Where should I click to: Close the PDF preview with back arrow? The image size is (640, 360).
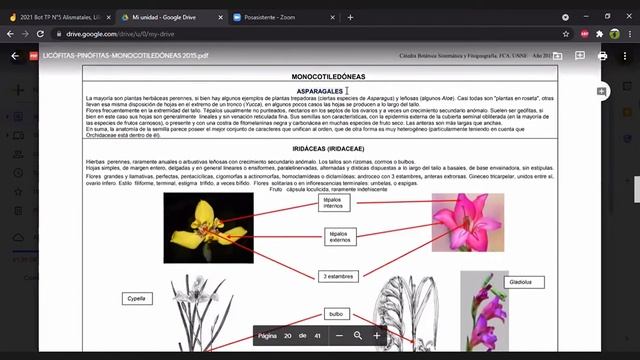tap(15, 56)
